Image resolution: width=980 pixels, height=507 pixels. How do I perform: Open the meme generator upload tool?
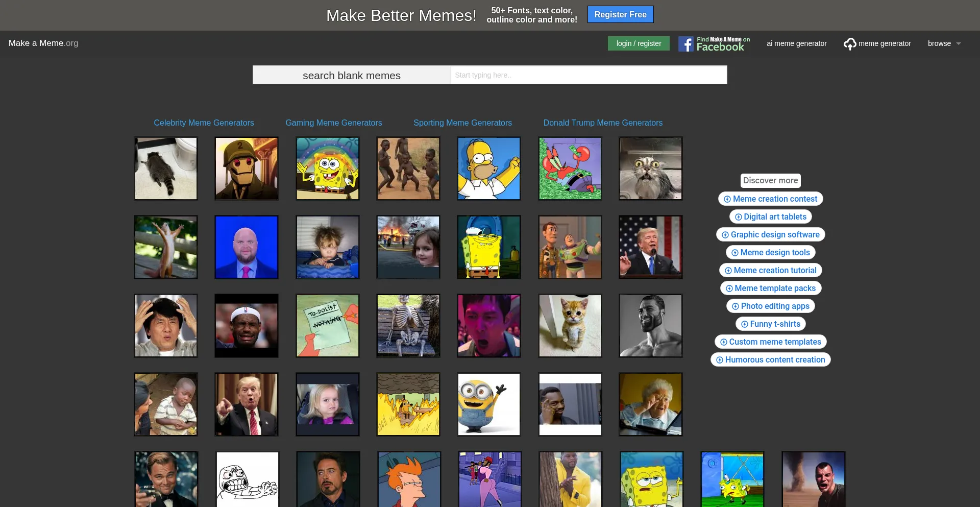(x=877, y=43)
